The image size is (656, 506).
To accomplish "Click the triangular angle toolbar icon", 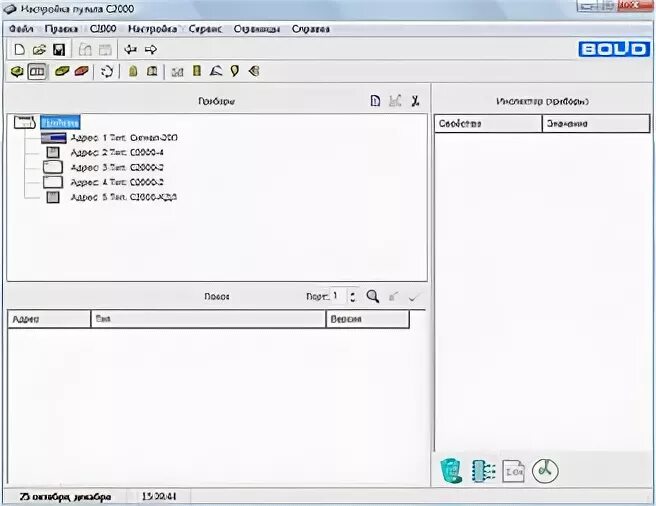I will coord(216,71).
